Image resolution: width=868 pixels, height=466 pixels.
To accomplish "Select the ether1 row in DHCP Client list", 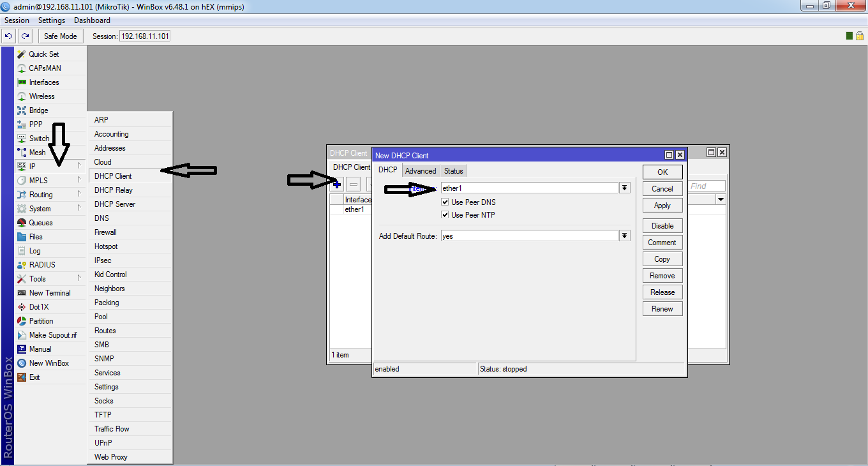I will (350, 209).
